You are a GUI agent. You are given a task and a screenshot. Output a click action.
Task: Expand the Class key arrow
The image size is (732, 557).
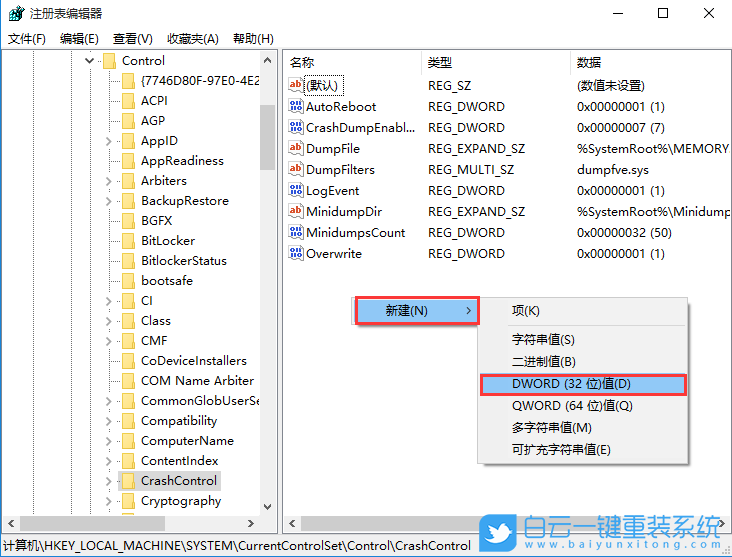coord(108,321)
